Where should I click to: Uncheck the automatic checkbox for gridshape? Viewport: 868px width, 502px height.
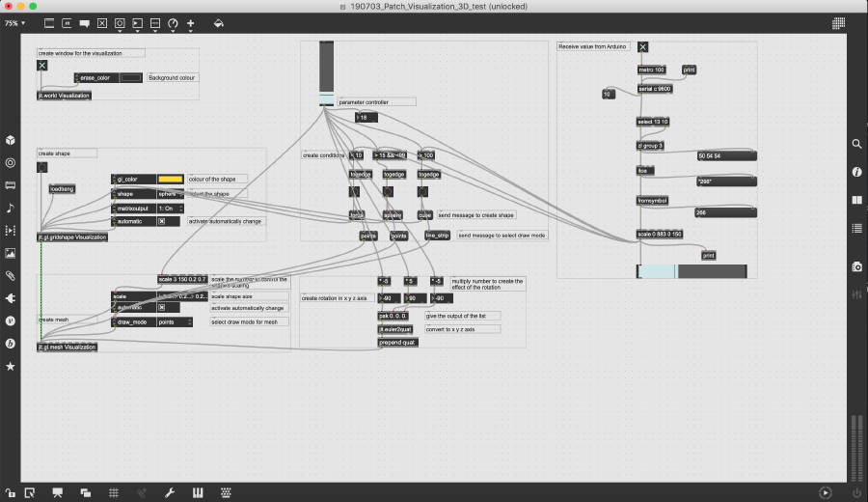pyautogui.click(x=162, y=221)
